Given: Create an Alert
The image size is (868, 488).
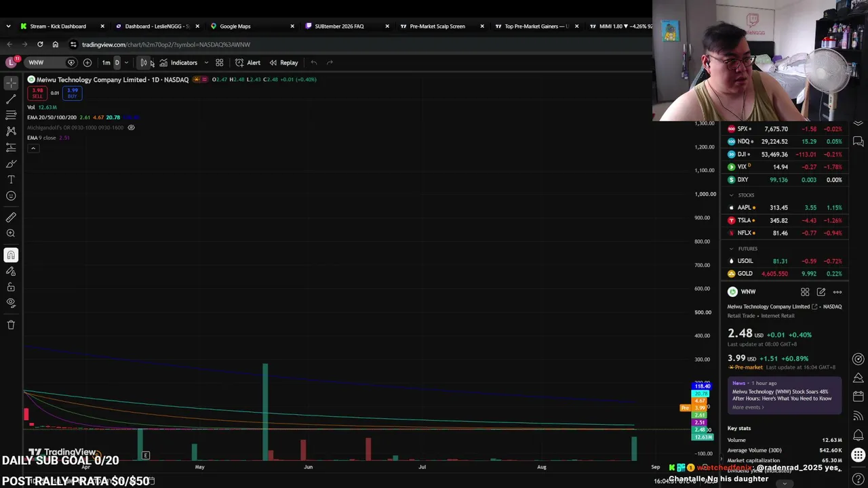Looking at the screenshot, I should (248, 62).
